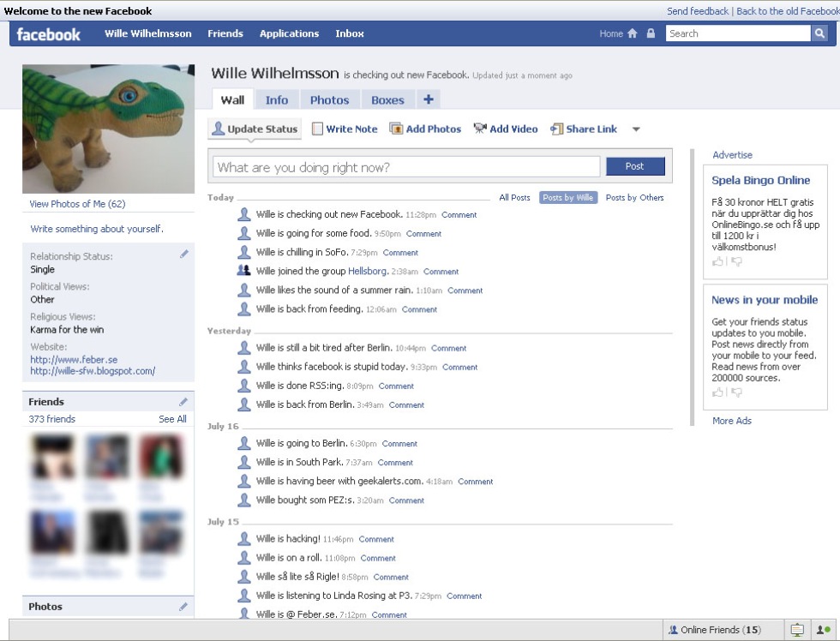
Task: Open View Photos of Me (62)
Action: (77, 203)
